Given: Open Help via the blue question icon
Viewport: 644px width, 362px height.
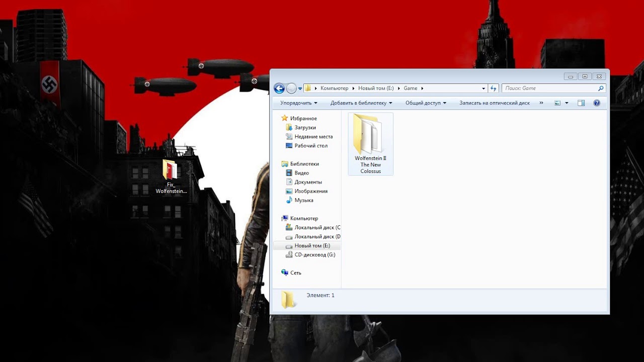Looking at the screenshot, I should point(597,103).
